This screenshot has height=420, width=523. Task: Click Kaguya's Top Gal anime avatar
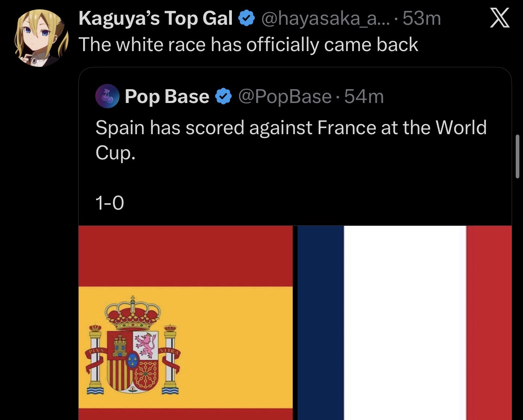41,37
